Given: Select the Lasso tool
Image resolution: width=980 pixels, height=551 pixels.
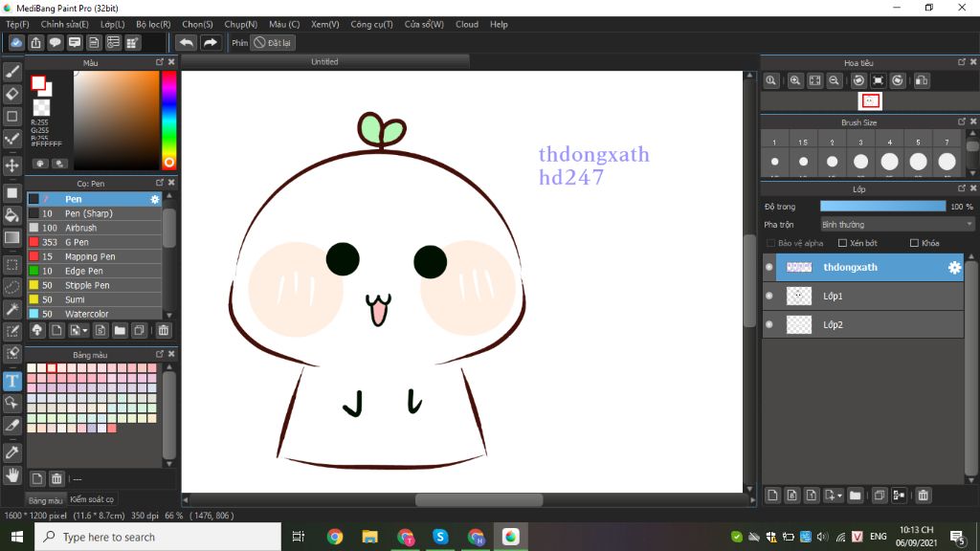Looking at the screenshot, I should (11, 287).
